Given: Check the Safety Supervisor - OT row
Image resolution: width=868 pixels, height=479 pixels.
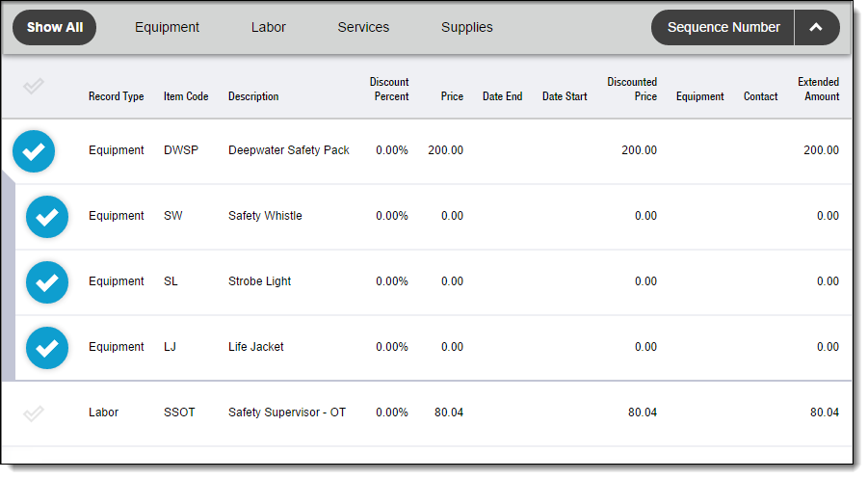Looking at the screenshot, I should [33, 413].
